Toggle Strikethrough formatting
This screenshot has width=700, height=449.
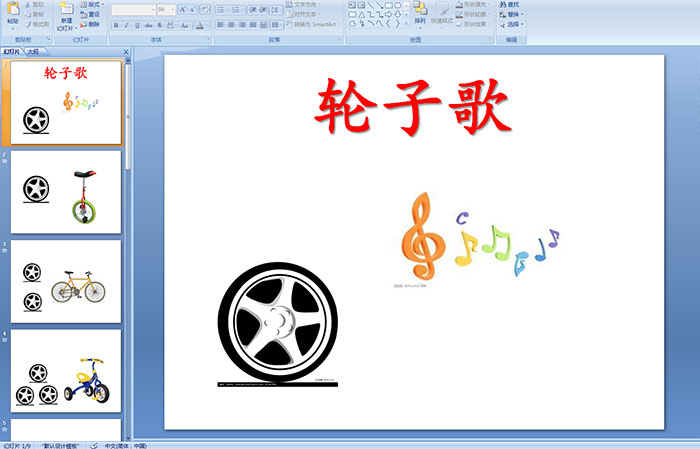click(x=148, y=25)
